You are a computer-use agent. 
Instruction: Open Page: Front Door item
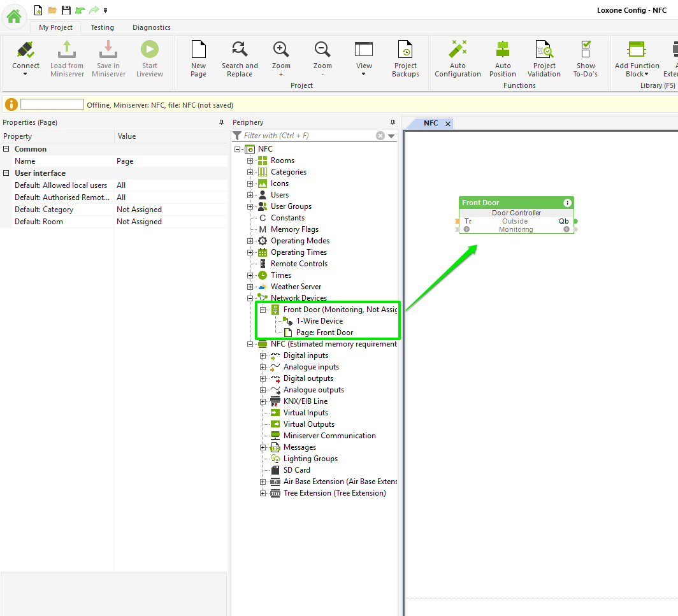tap(324, 333)
